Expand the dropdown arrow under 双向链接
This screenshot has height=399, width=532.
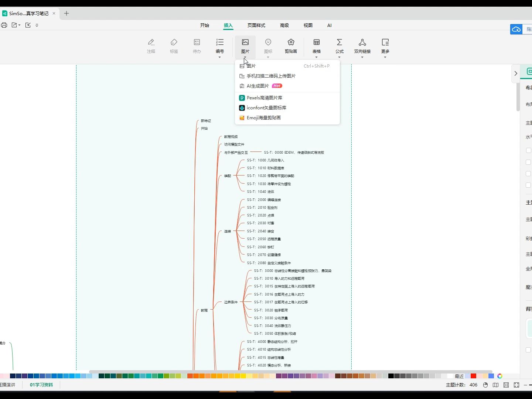pyautogui.click(x=362, y=57)
